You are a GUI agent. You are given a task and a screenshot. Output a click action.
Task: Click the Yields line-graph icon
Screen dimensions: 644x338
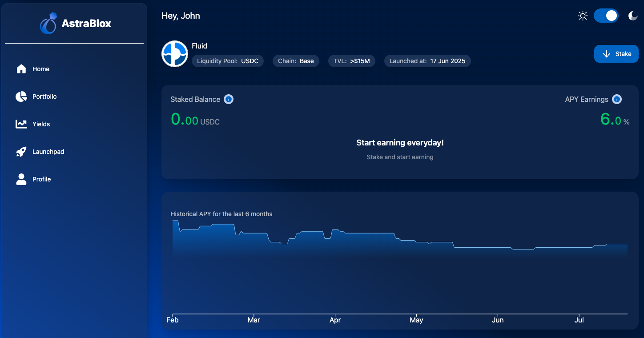21,124
